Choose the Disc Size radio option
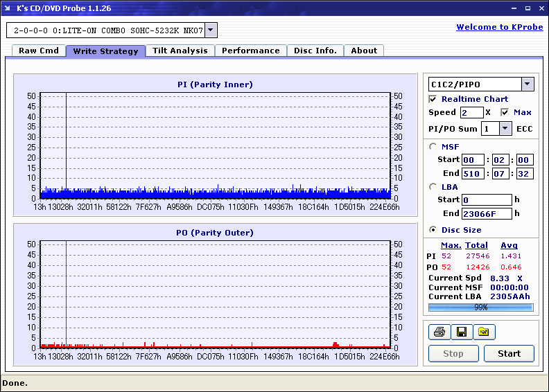Screen dimensions: 549x392 tap(433, 230)
